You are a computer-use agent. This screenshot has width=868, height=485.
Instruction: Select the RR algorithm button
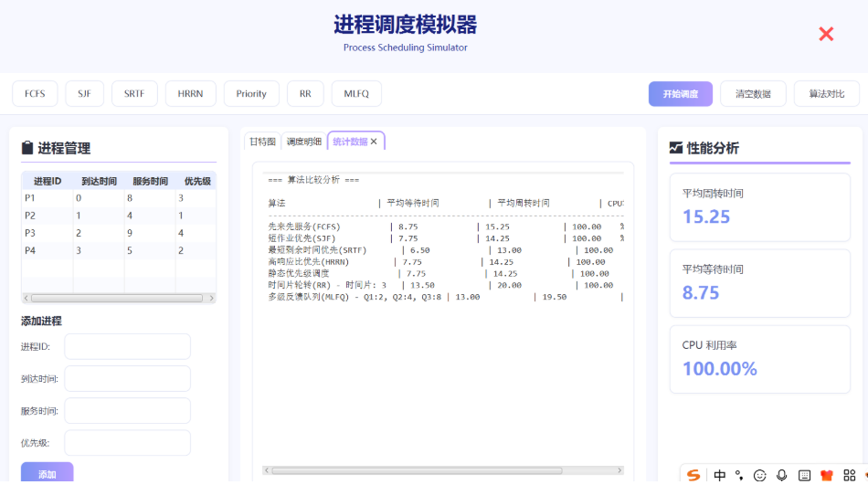click(x=305, y=93)
